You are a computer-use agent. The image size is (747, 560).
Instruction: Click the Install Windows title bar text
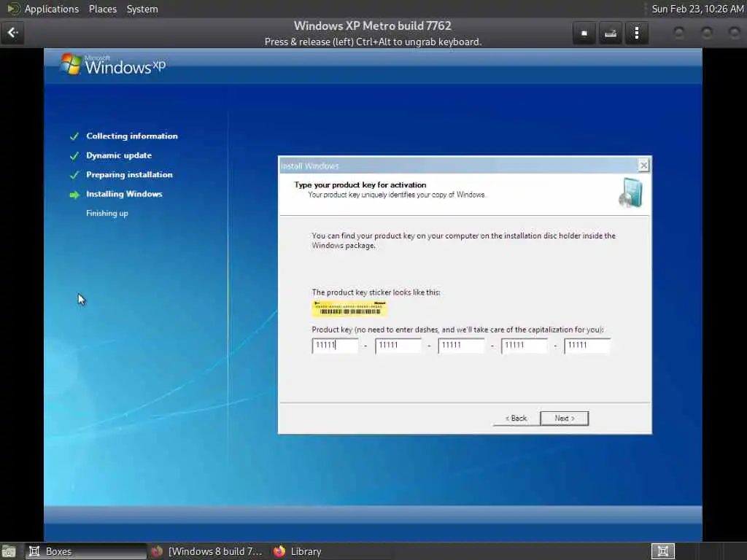point(309,166)
